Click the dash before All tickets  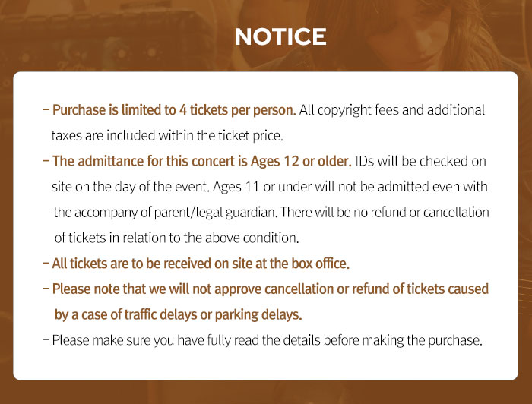click(46, 264)
